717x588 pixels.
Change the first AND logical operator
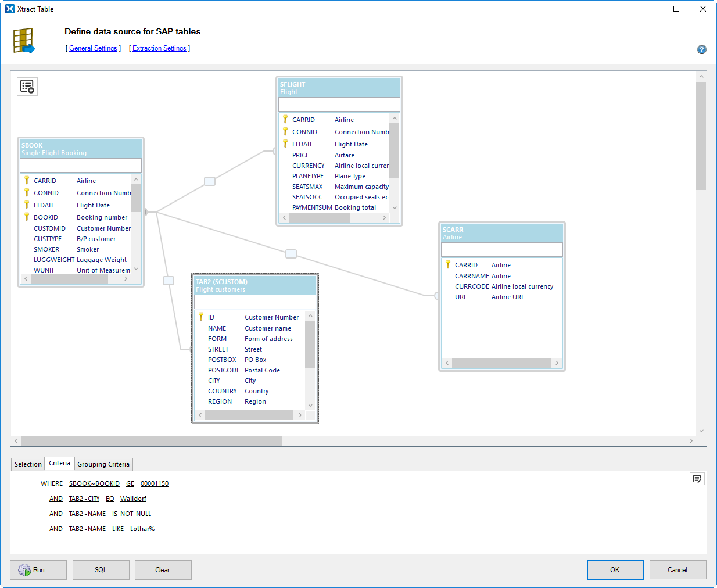[x=56, y=499]
